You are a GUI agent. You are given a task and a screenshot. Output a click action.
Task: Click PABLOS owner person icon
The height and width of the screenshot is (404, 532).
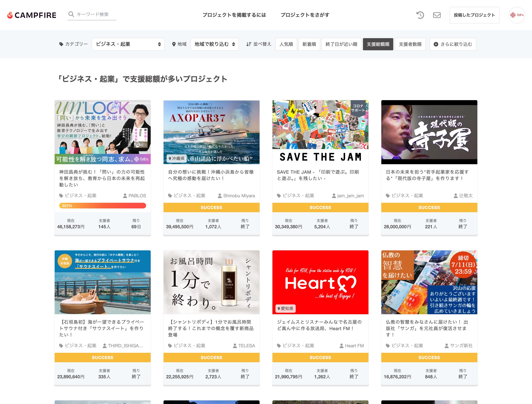click(x=125, y=196)
